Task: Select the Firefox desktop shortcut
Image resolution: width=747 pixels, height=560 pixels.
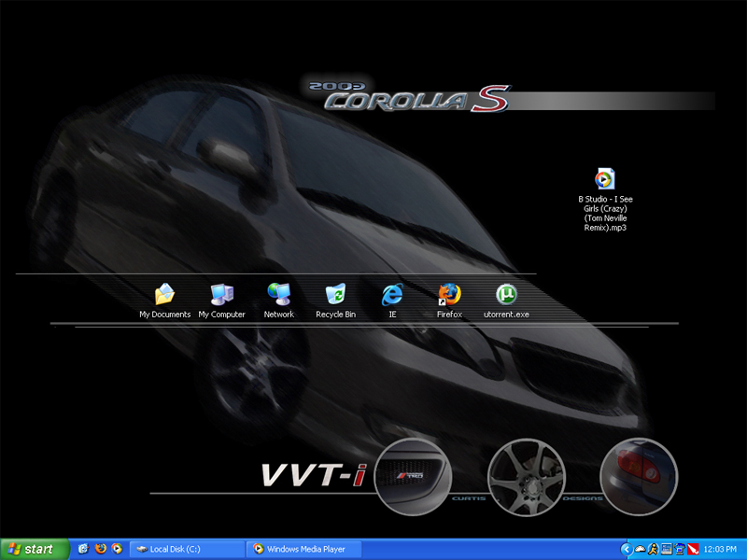Action: tap(449, 294)
